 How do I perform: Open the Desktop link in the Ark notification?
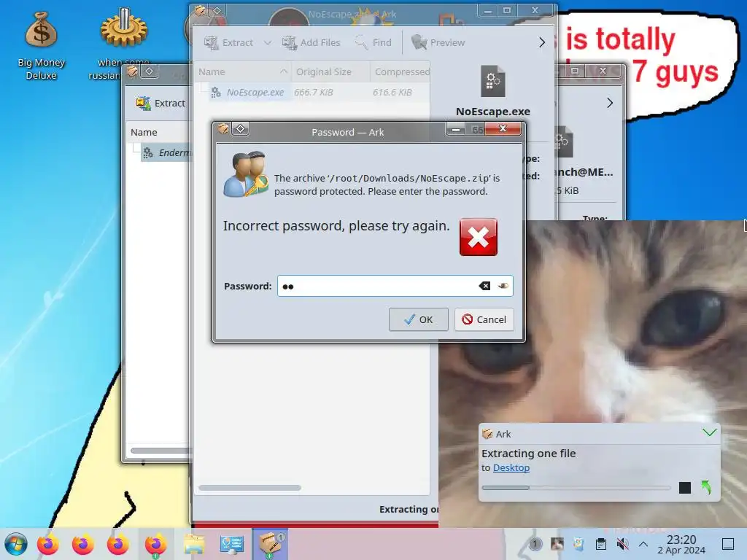click(x=511, y=467)
